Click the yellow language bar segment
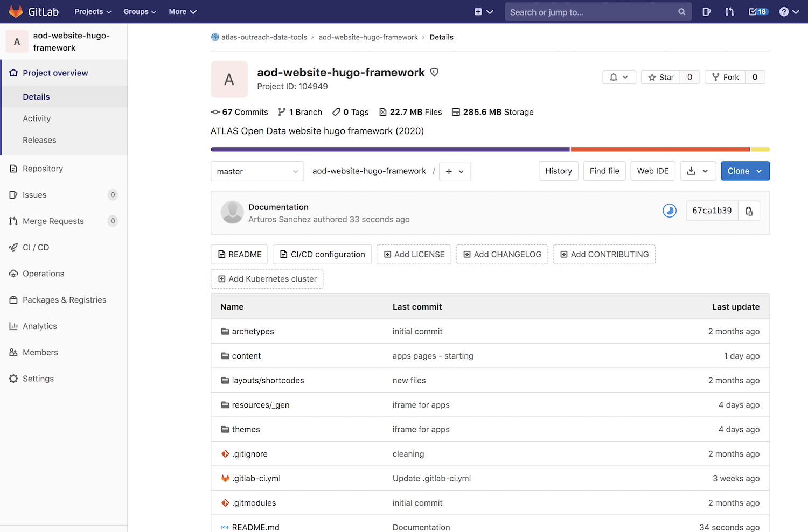This screenshot has width=808, height=532. click(x=761, y=149)
